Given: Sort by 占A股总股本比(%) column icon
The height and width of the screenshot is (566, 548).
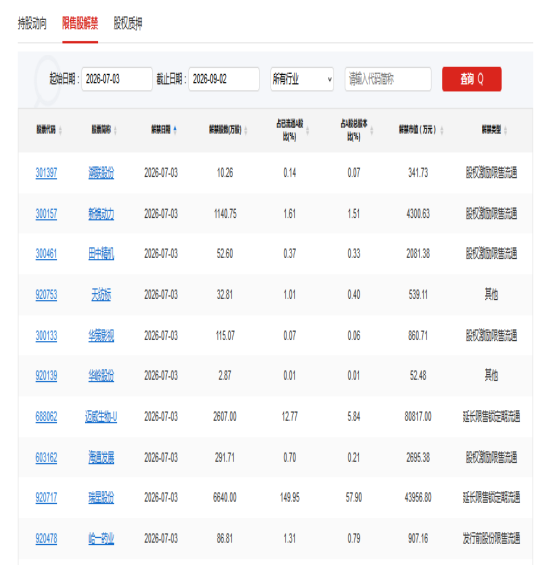Looking at the screenshot, I should click(372, 130).
